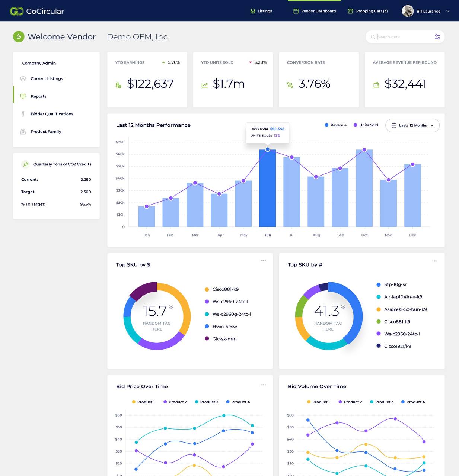The width and height of the screenshot is (459, 476).
Task: Toggle the Revenue legend series
Action: click(x=335, y=125)
